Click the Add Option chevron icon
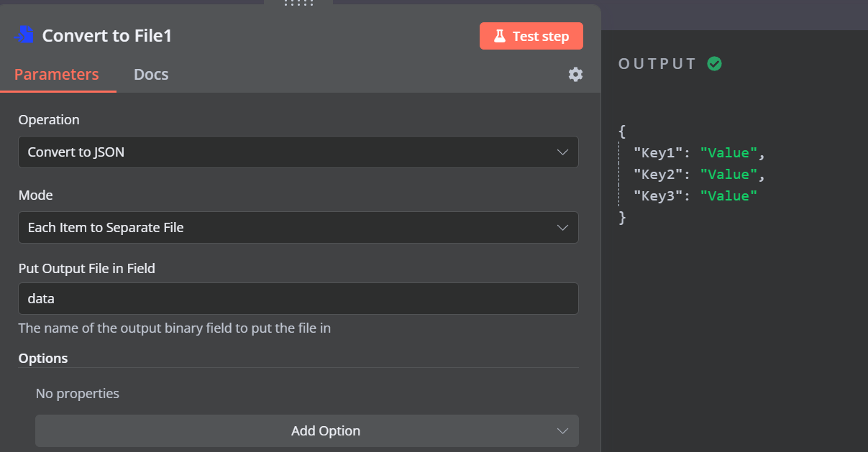 point(563,430)
